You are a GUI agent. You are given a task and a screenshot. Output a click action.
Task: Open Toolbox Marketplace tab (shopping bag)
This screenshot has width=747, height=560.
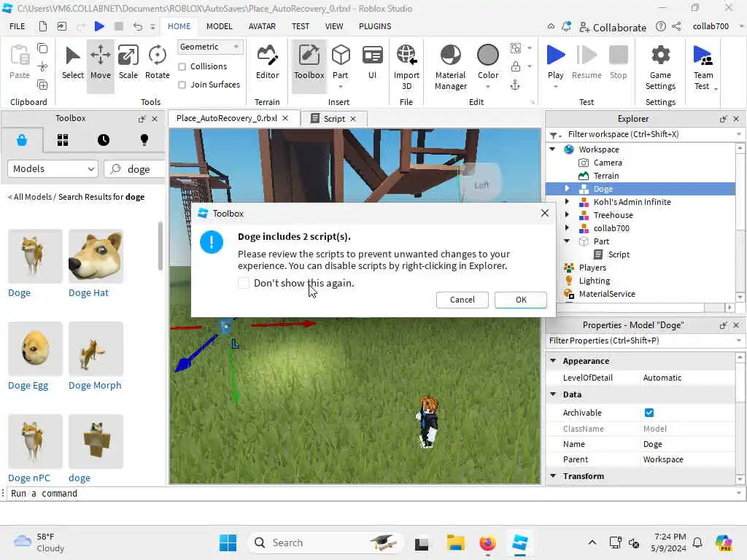22,140
